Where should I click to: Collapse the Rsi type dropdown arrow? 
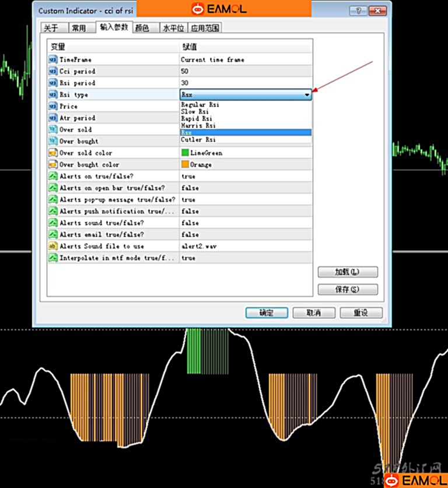click(x=307, y=94)
